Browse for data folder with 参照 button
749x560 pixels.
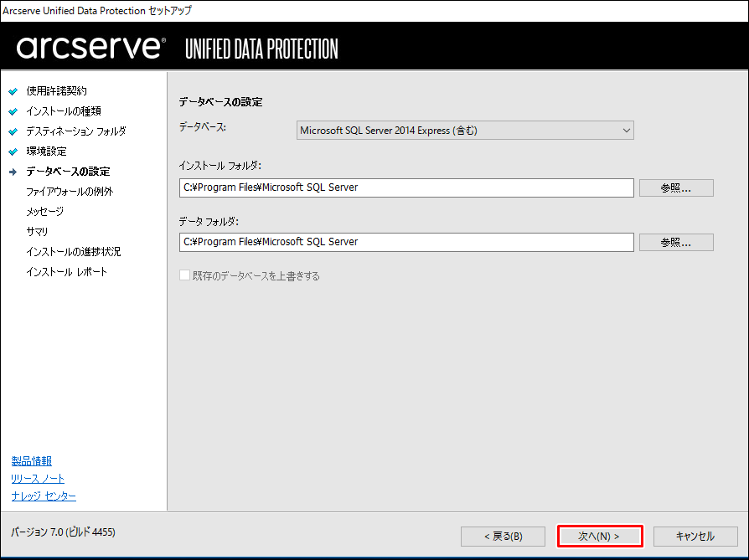[x=676, y=242]
